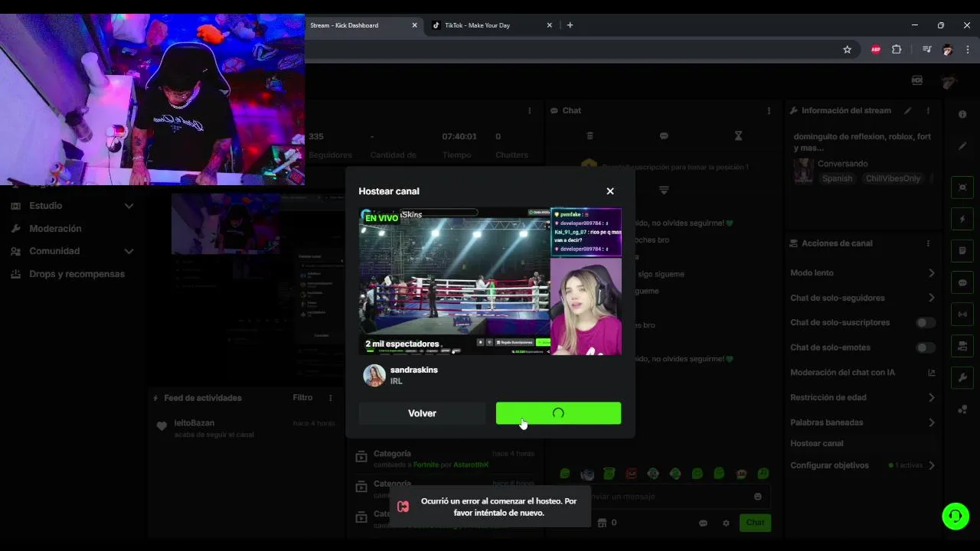Open the emoji picker in chat input
Viewport: 980px width, 551px height.
(x=758, y=497)
